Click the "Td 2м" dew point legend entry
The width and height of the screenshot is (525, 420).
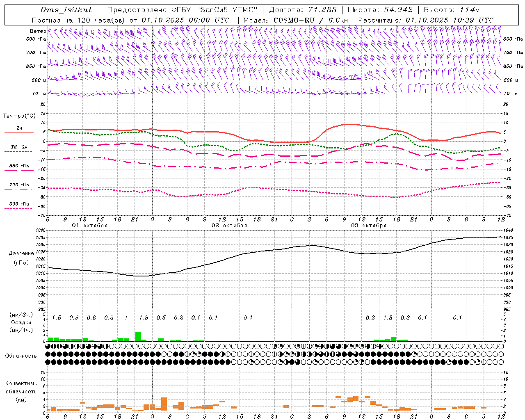click(x=19, y=147)
